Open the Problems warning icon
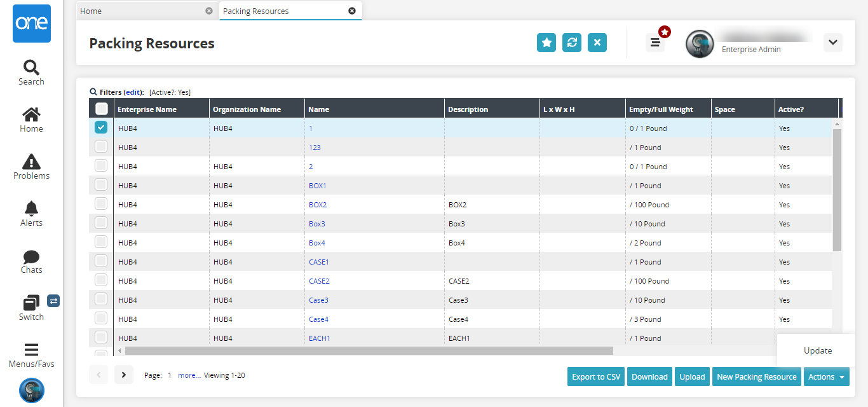Screen dimensions: 868x407 pyautogui.click(x=31, y=162)
